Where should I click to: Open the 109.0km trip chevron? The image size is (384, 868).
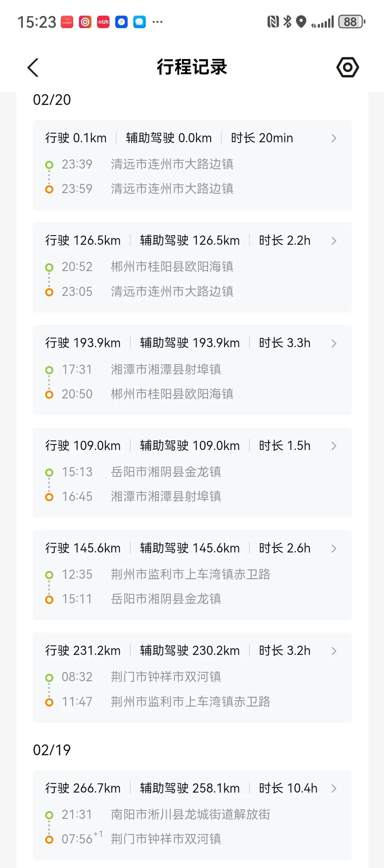(x=334, y=446)
